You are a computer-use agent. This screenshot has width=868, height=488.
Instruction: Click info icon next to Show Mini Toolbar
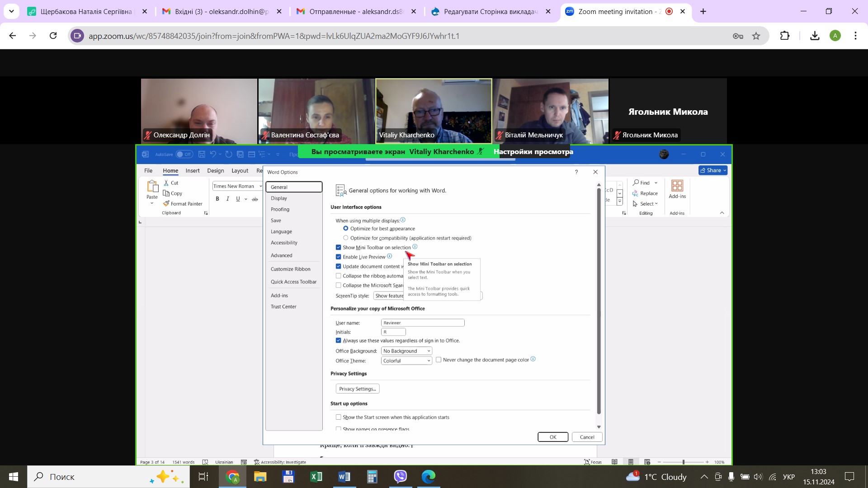click(415, 247)
